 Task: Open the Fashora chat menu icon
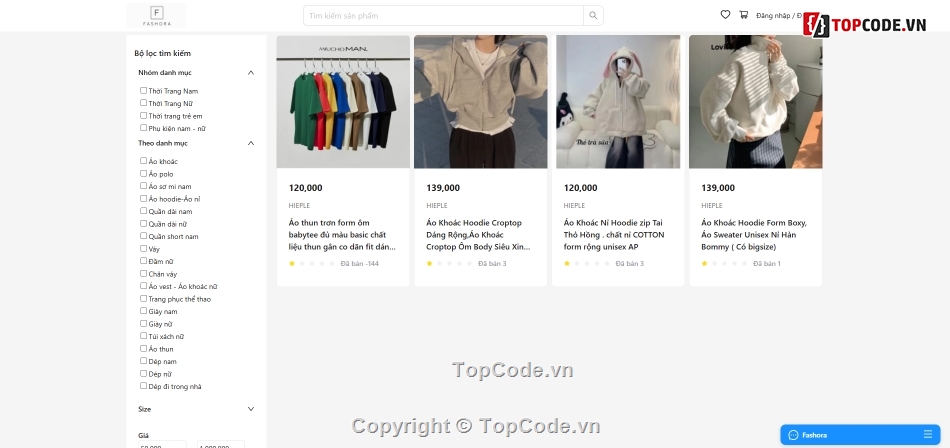coord(928,435)
